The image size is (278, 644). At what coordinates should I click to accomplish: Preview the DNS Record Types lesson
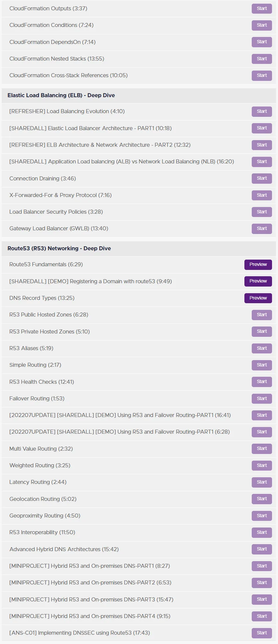(x=258, y=298)
